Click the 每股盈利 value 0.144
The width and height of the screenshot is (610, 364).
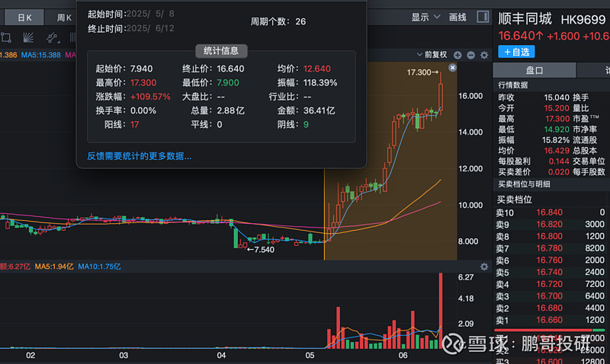tap(559, 161)
